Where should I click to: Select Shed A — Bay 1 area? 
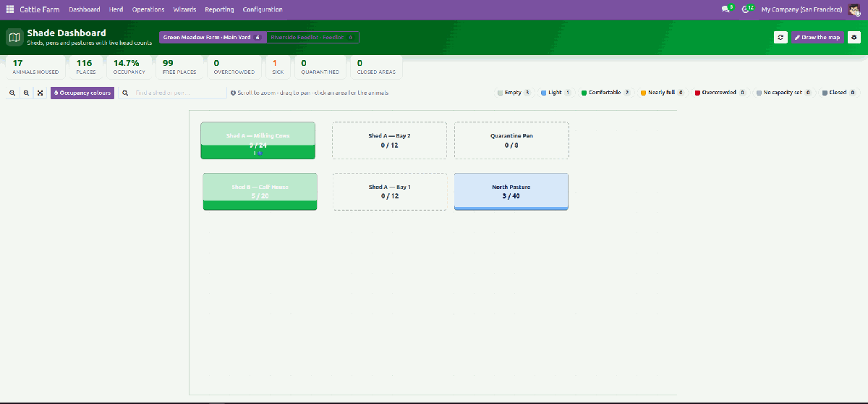[389, 192]
